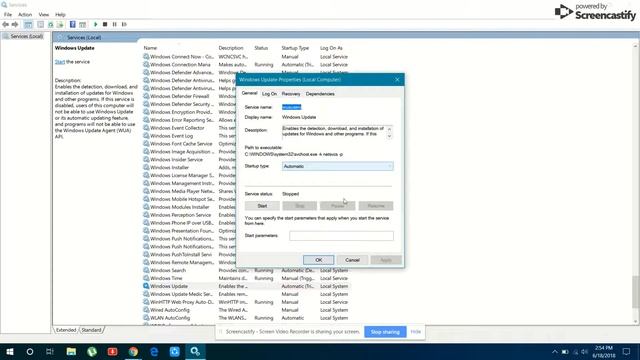The height and width of the screenshot is (360, 640).
Task: Sort by the Status column header
Action: coord(261,48)
